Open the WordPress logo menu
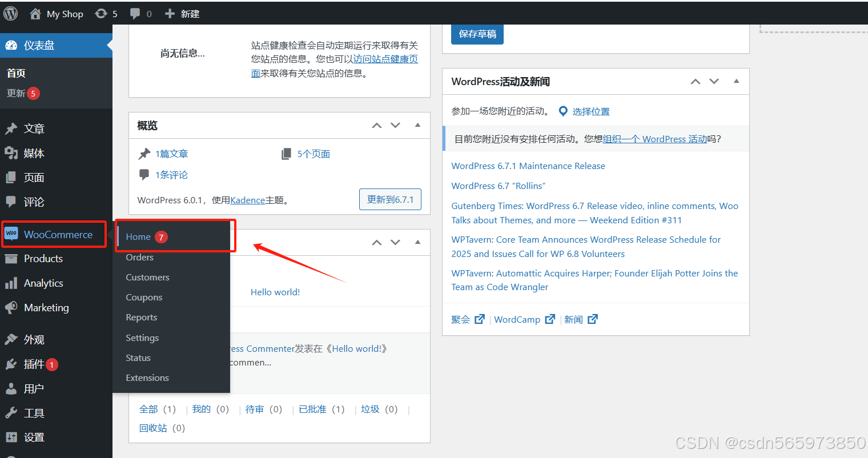The height and width of the screenshot is (458, 868). pos(11,13)
